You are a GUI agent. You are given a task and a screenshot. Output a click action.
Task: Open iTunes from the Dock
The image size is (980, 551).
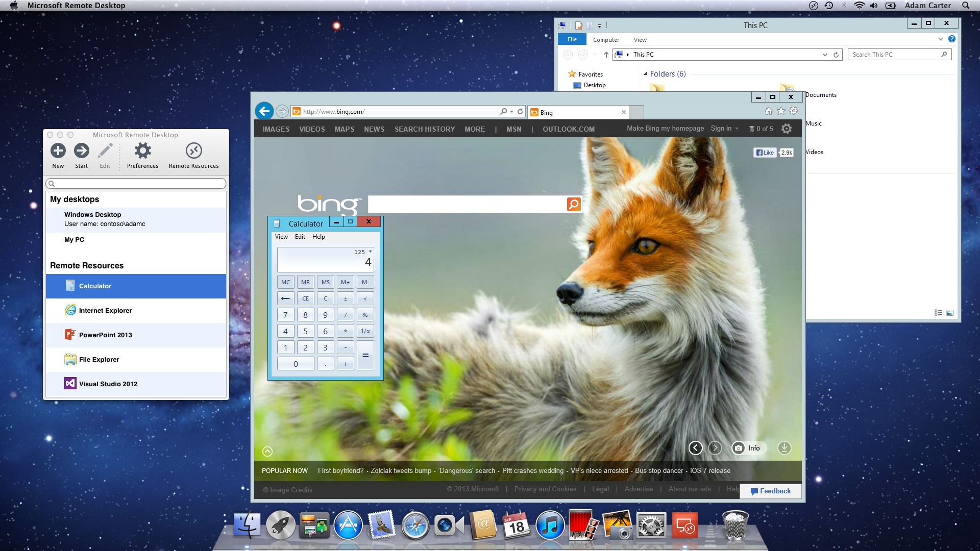550,524
